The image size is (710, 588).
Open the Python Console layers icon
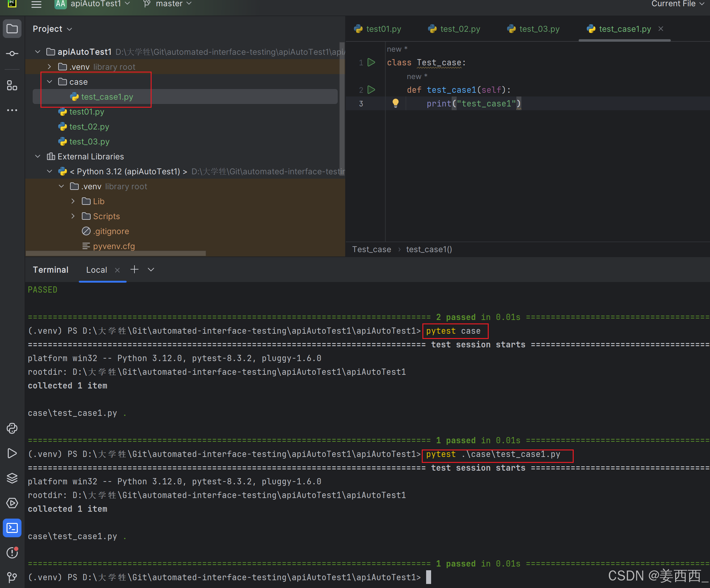pyautogui.click(x=12, y=478)
